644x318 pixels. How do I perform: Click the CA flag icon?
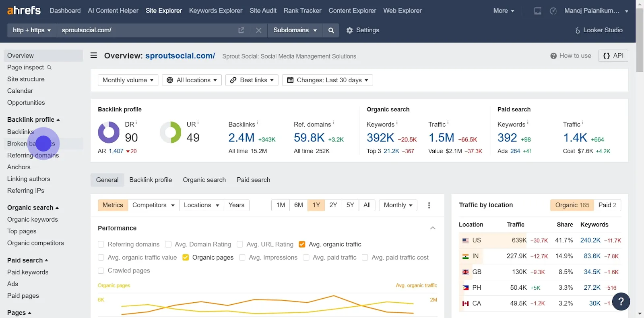[x=465, y=303]
